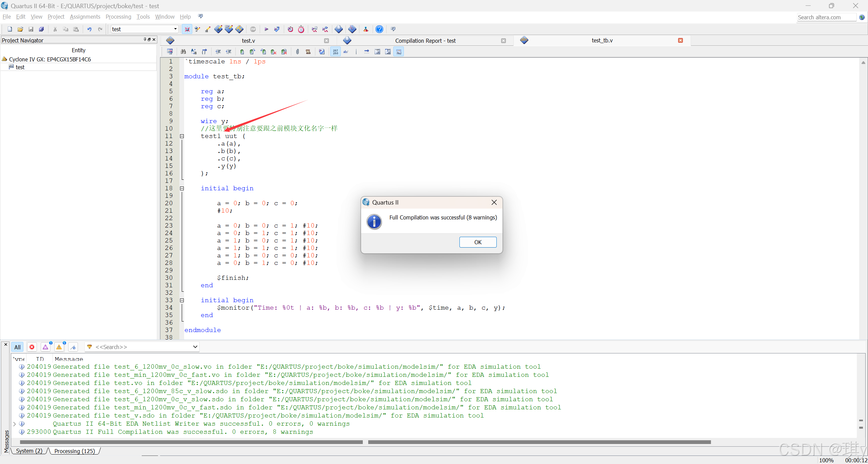Collapse the testl uut block at line 11
Screen dimensions: 868x464
coord(182,136)
